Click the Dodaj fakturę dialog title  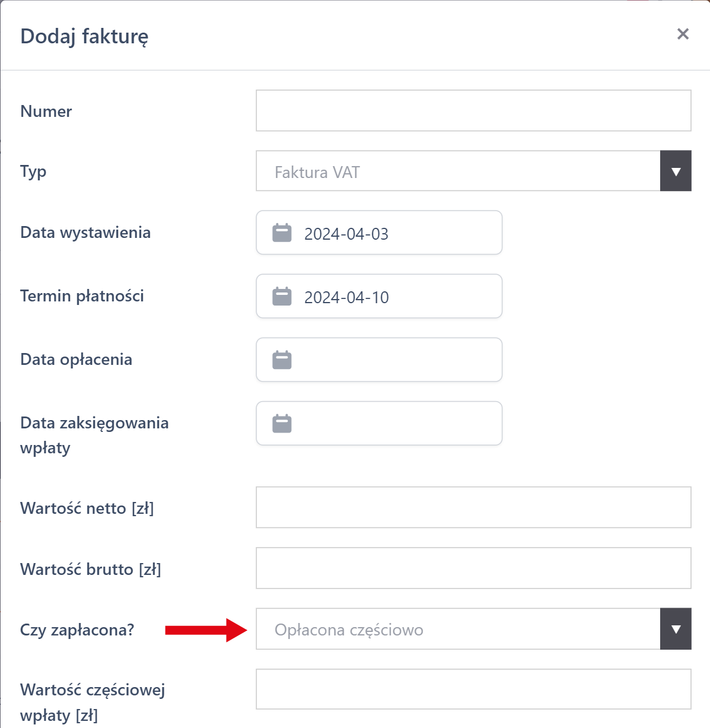point(84,36)
